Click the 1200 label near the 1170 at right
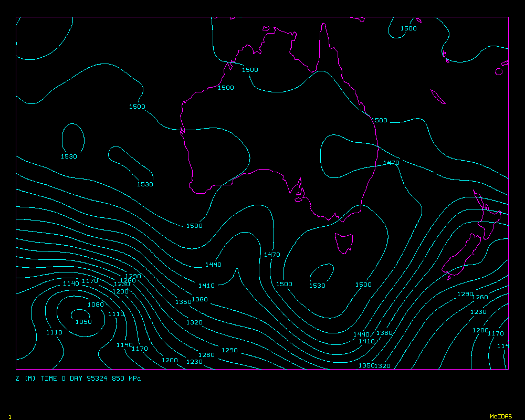525x420 pixels. (480, 330)
